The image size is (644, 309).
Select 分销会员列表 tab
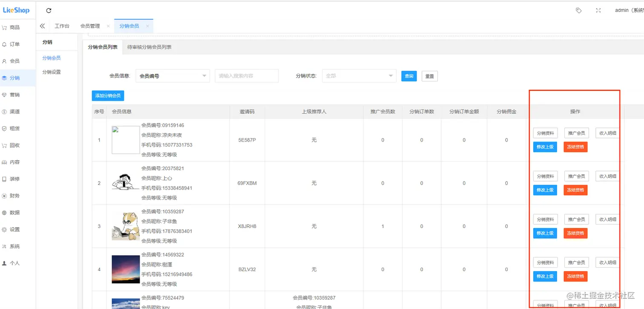(103, 47)
